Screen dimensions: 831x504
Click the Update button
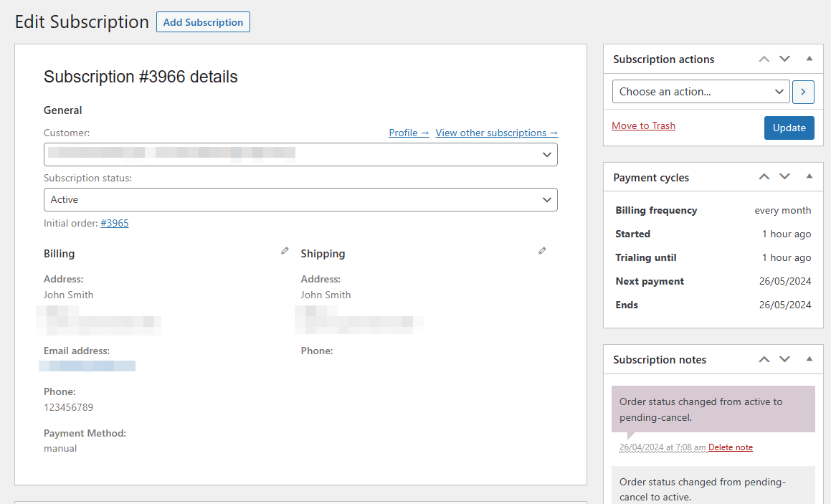point(789,128)
